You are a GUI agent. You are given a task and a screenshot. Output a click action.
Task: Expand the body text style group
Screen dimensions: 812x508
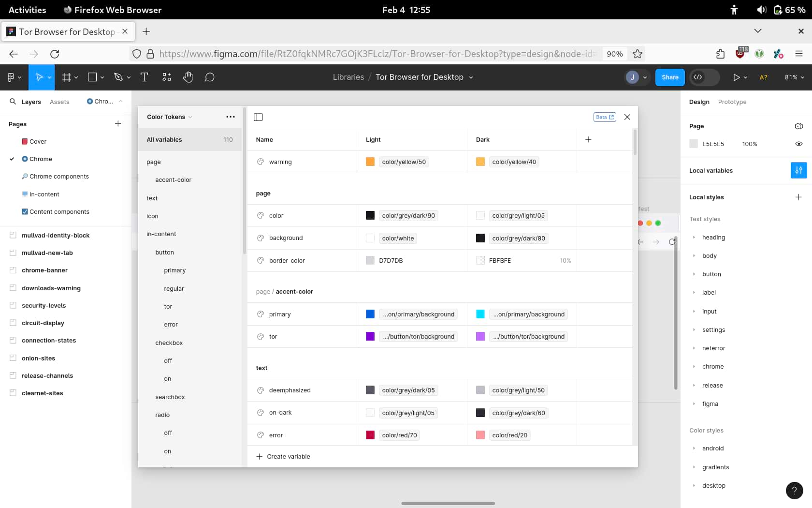(x=694, y=256)
